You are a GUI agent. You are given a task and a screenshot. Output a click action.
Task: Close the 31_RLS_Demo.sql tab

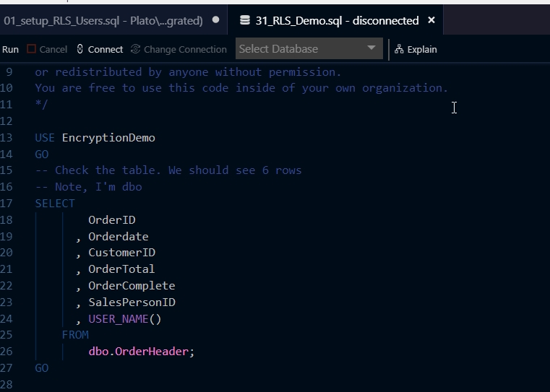coord(431,20)
